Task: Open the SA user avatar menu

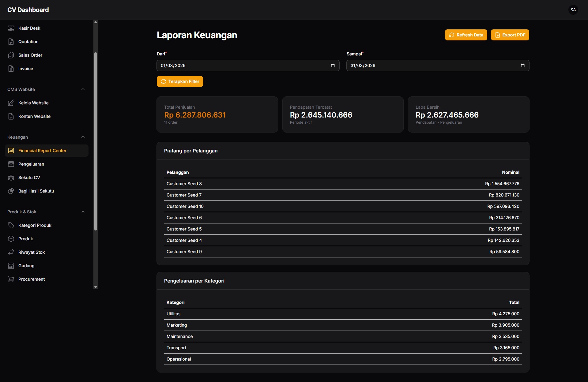Action: click(573, 10)
